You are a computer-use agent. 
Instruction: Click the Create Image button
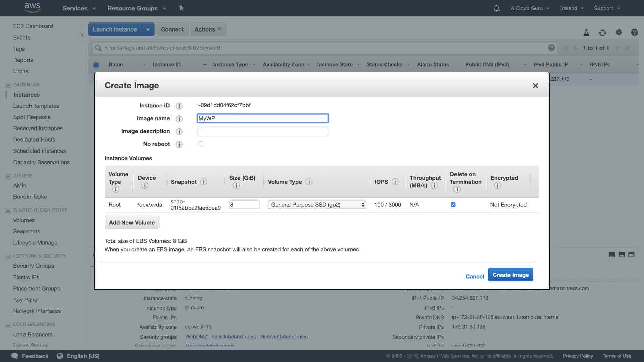click(x=511, y=275)
